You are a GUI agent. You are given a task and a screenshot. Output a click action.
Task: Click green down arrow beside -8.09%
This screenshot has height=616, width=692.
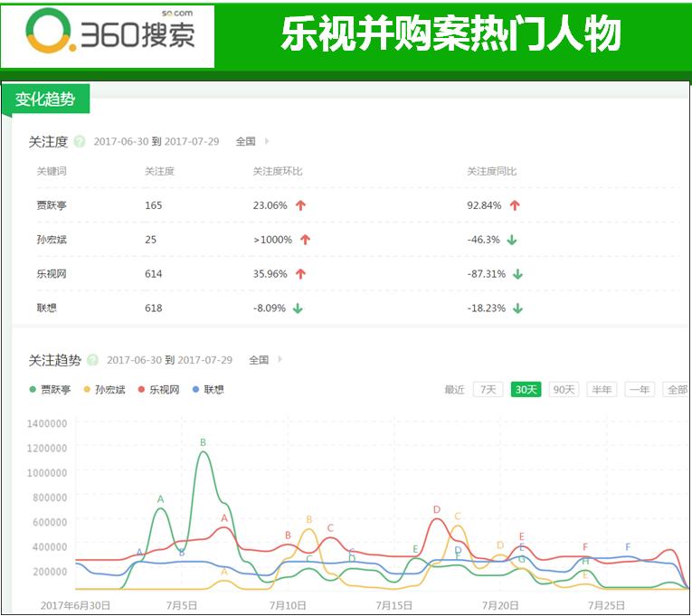(298, 308)
